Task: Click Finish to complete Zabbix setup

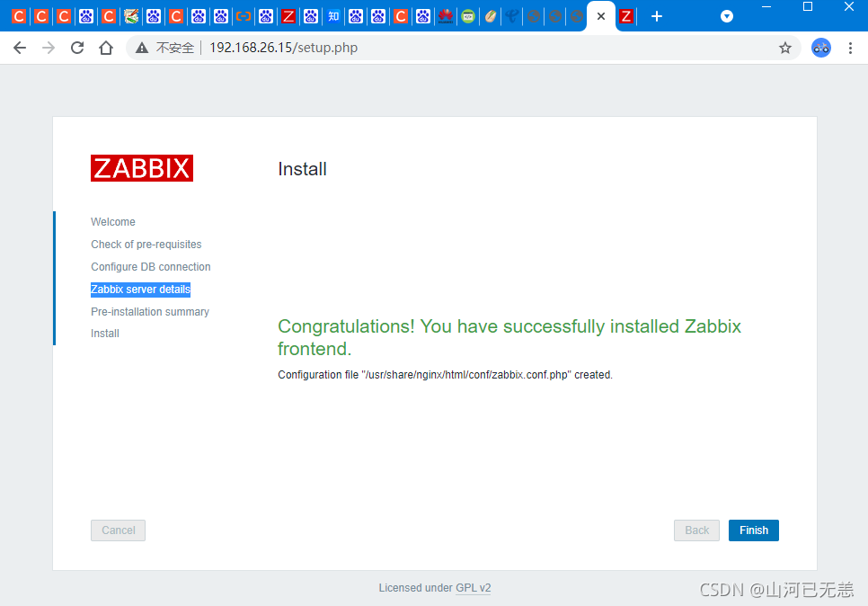Action: click(x=753, y=530)
